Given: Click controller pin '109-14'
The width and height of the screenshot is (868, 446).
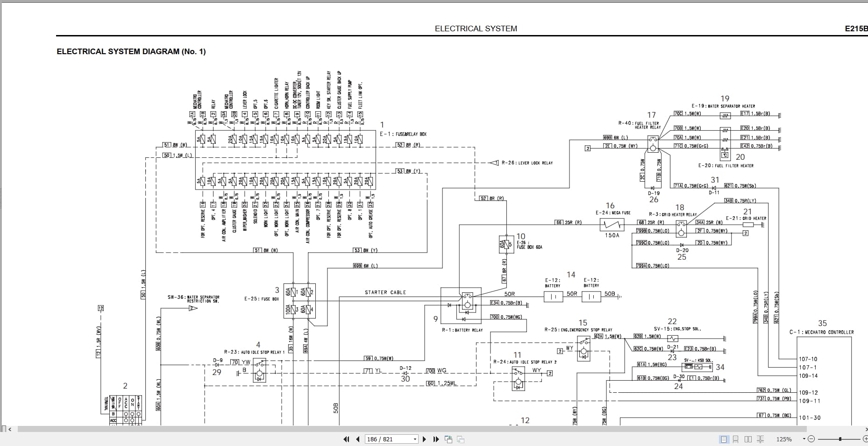Looking at the screenshot, I should click(808, 376).
